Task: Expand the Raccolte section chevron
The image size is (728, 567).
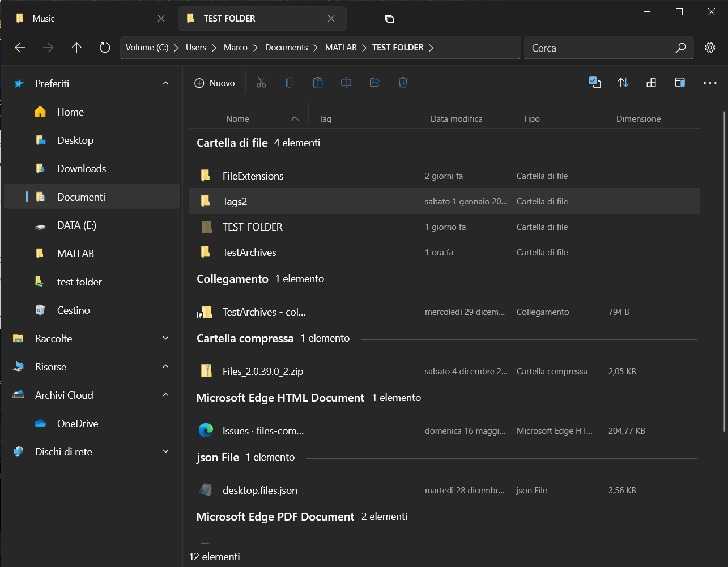Action: tap(165, 338)
